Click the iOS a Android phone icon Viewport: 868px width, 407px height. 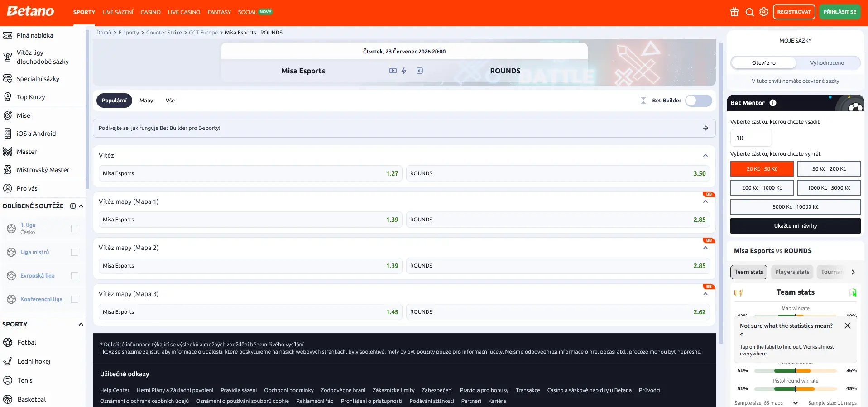8,134
